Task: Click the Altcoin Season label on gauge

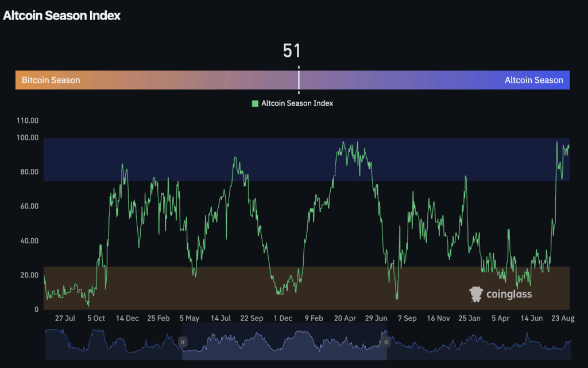Action: 533,80
